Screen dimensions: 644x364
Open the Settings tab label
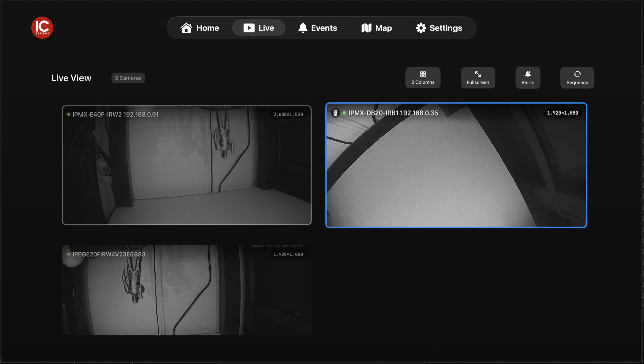pos(446,28)
